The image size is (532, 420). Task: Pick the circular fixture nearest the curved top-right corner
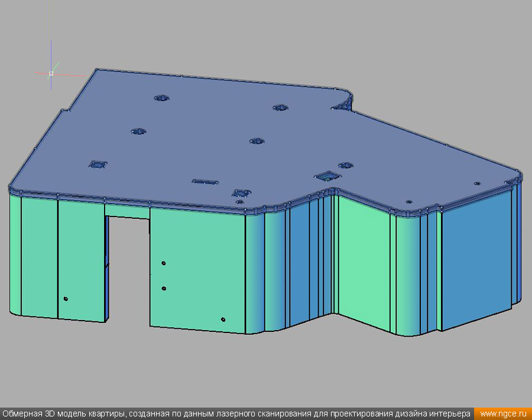tap(280, 108)
